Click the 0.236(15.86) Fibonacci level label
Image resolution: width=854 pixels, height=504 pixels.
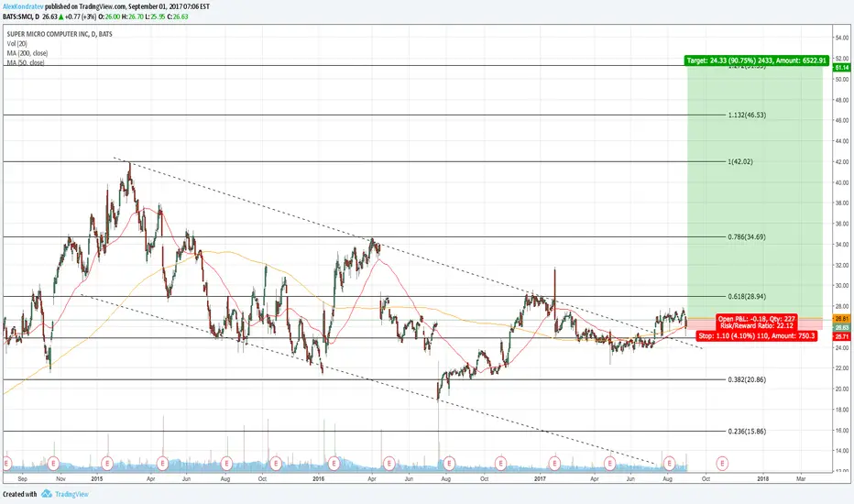click(x=747, y=431)
